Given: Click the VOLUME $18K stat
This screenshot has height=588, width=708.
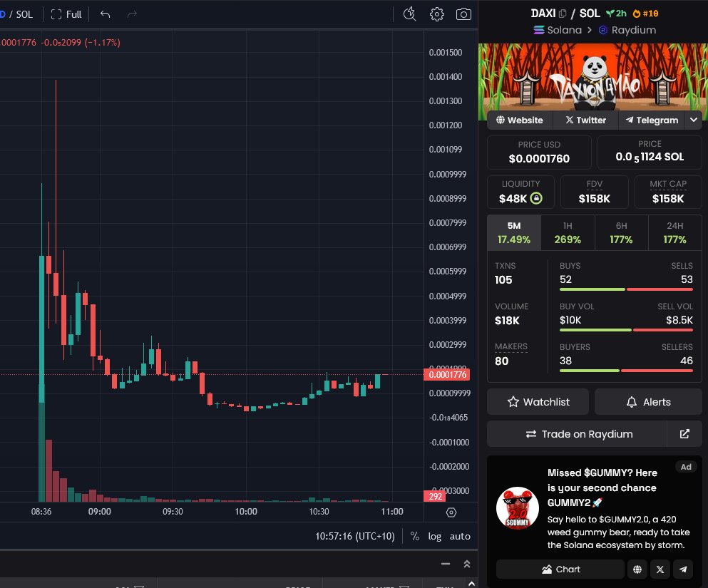Looking at the screenshot, I should [511, 314].
